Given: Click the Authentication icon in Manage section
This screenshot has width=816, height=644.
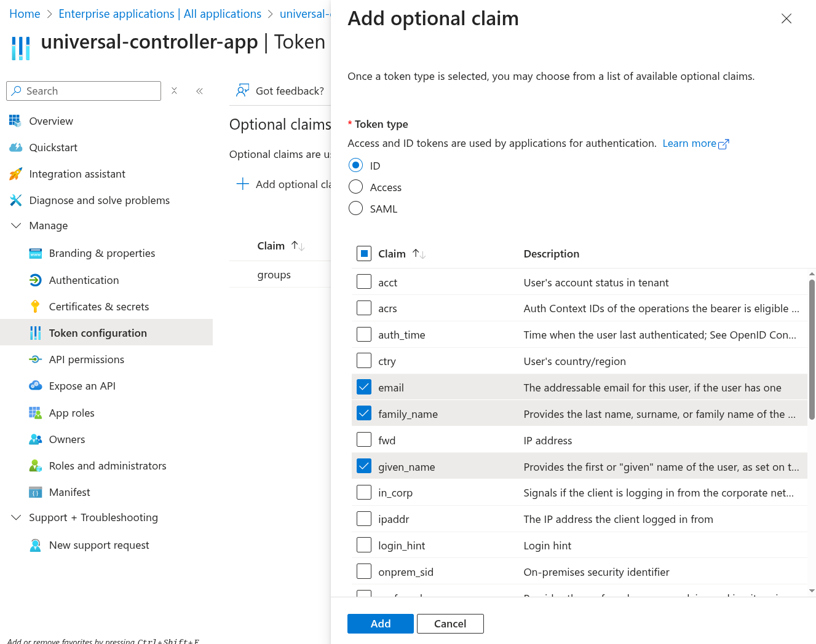Looking at the screenshot, I should tap(36, 280).
